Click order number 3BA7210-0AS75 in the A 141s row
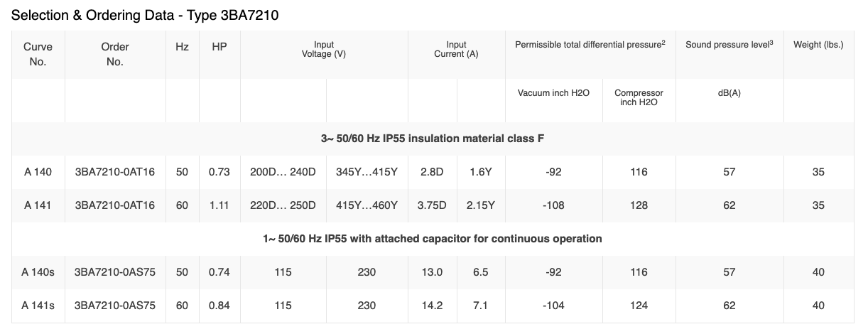868x334 pixels. (x=115, y=306)
